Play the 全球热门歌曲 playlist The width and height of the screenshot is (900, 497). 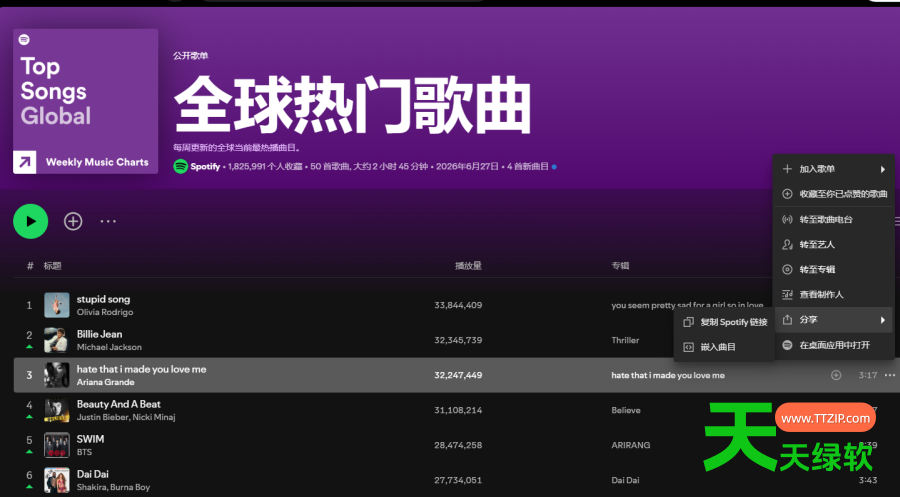tap(30, 222)
